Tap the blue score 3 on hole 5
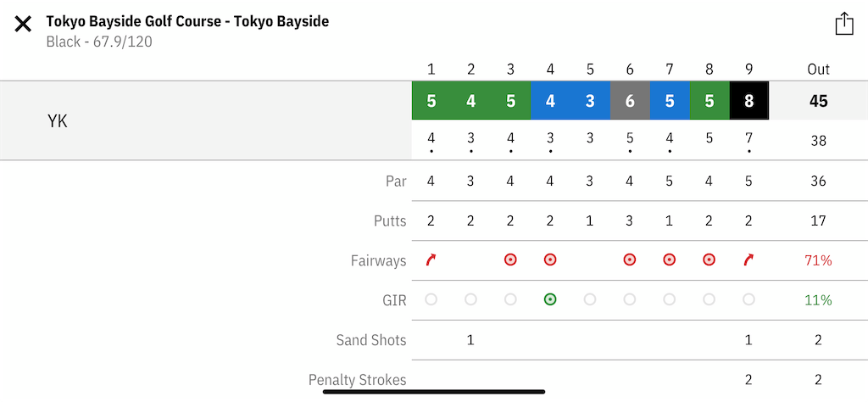The width and height of the screenshot is (868, 402). tap(590, 101)
